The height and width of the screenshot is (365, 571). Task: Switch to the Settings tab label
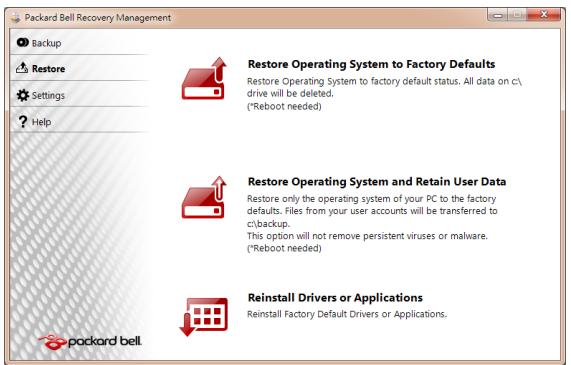point(48,95)
